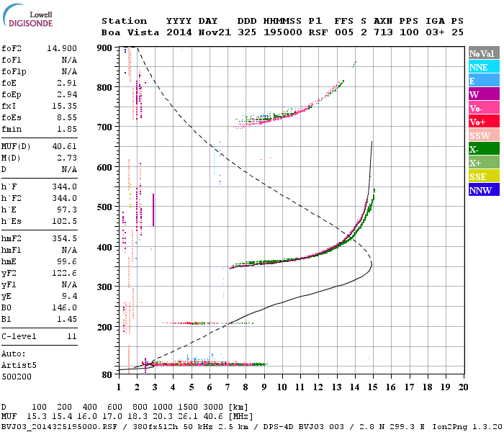Click the yE value 9.4
Viewport: 504px width, 432px height.
tap(69, 297)
